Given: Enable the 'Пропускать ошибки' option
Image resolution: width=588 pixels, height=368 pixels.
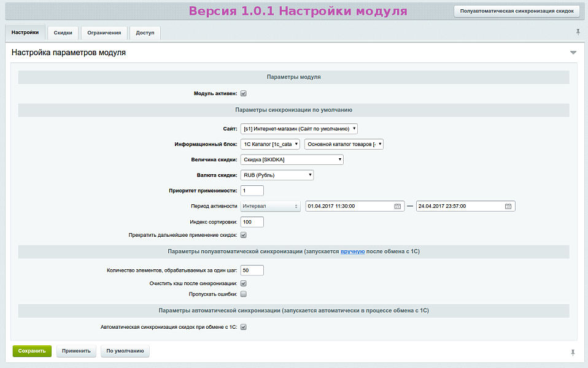Looking at the screenshot, I should [x=243, y=294].
